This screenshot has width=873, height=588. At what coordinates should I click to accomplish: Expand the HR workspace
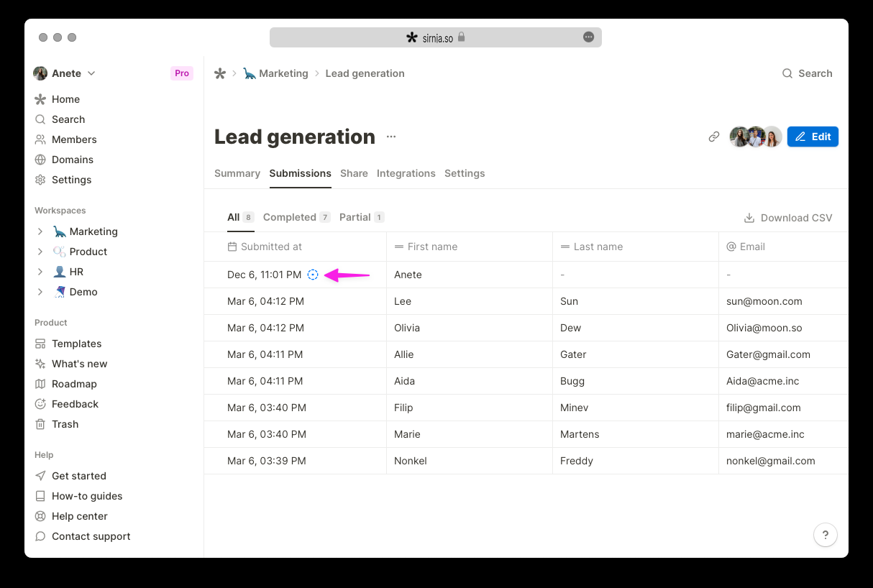click(40, 272)
